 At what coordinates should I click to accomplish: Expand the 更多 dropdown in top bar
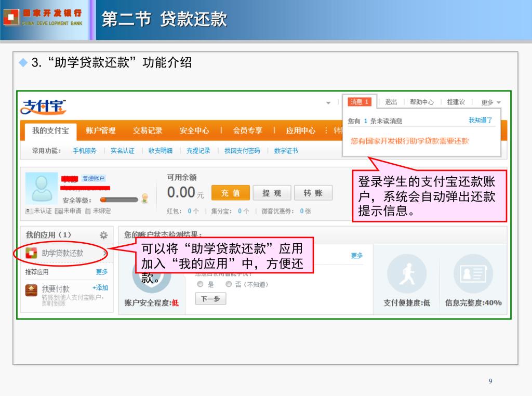tap(491, 102)
